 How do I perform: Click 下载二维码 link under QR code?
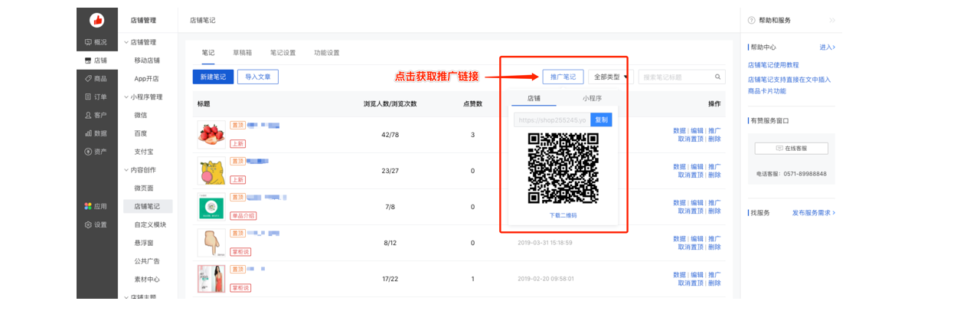tap(563, 216)
